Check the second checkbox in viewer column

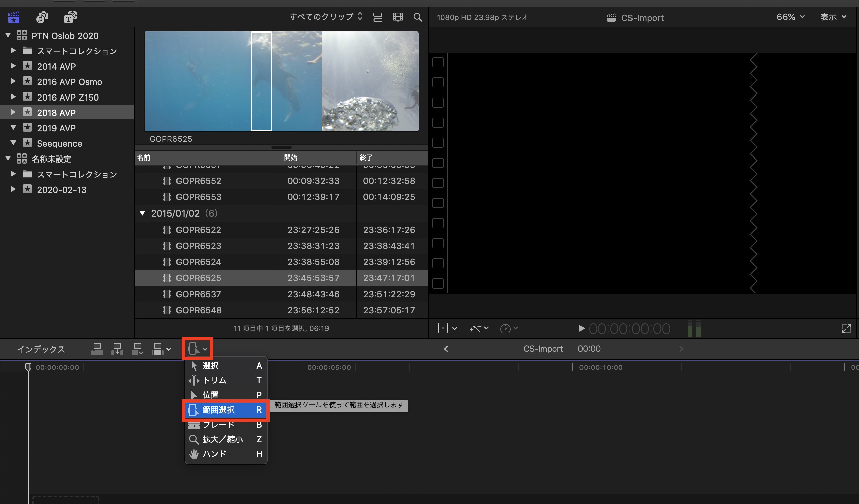click(x=438, y=82)
